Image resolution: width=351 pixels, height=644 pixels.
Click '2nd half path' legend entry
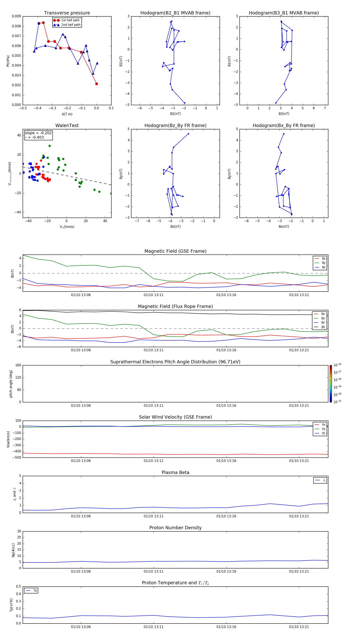click(67, 25)
